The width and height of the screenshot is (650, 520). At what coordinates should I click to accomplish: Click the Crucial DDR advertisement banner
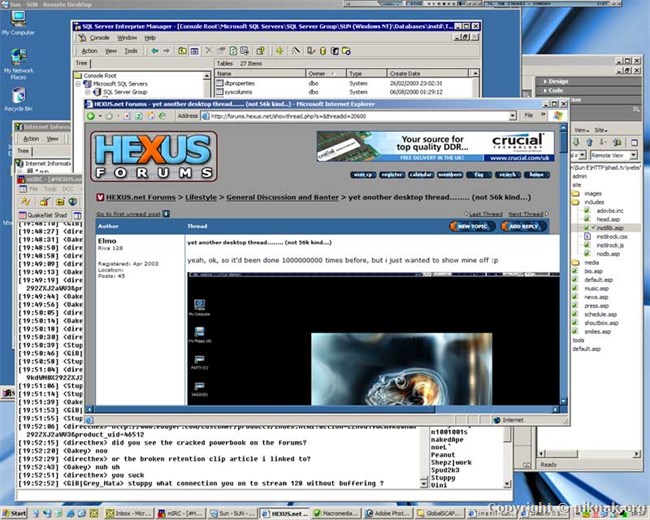435,146
